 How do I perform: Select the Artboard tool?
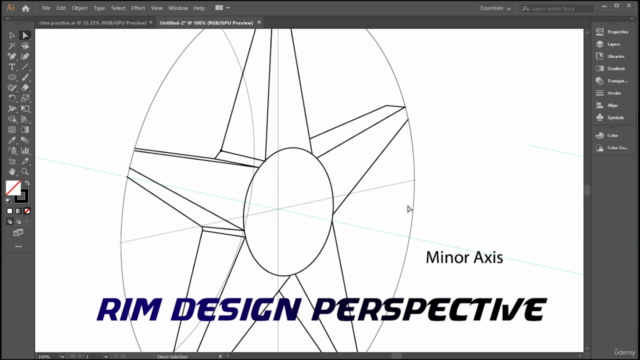(12, 161)
